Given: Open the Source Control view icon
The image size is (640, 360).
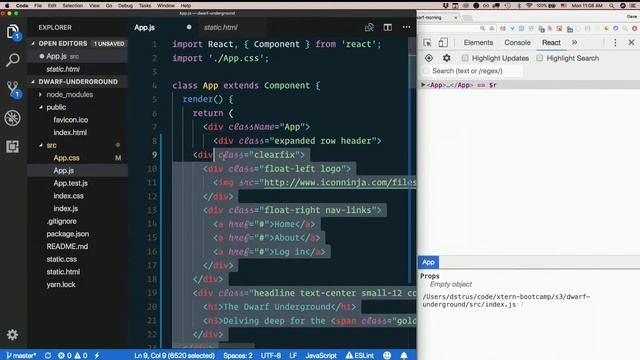Looking at the screenshot, I should (x=13, y=89).
